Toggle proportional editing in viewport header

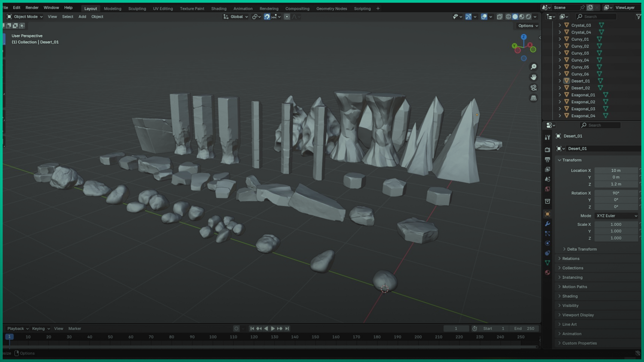click(x=287, y=17)
